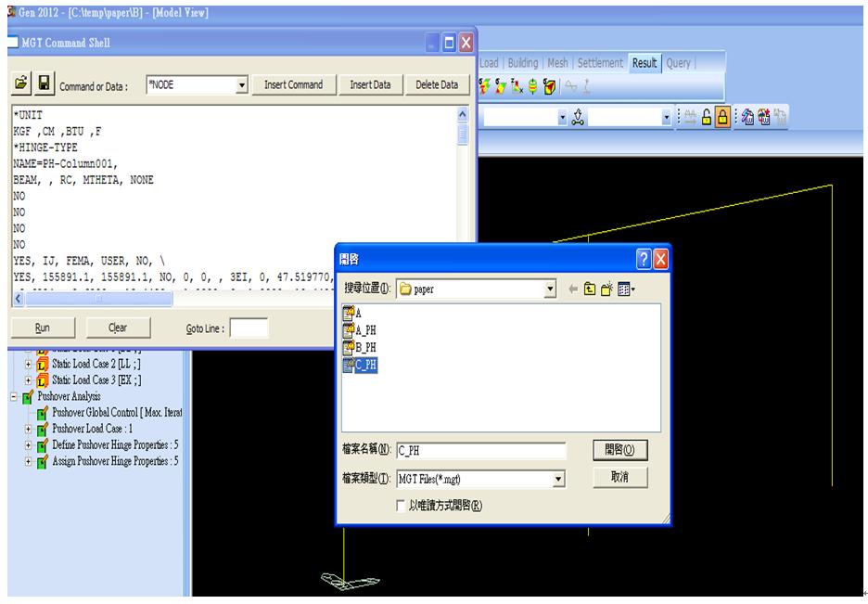Click the vertical scrollbar thumb in command text area

coord(462,135)
